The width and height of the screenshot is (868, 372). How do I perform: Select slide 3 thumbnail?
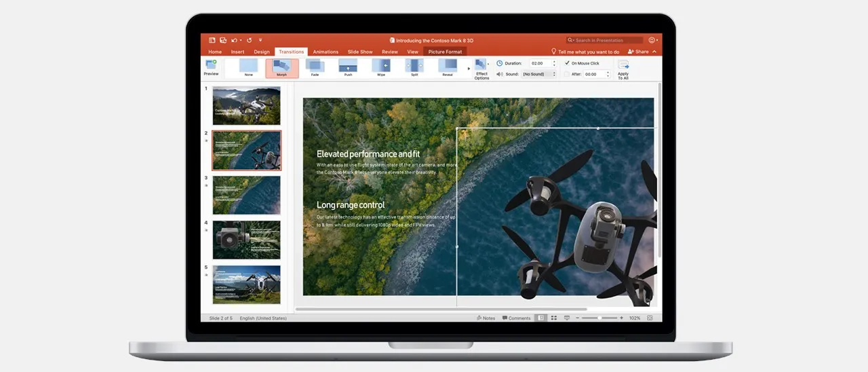(246, 195)
